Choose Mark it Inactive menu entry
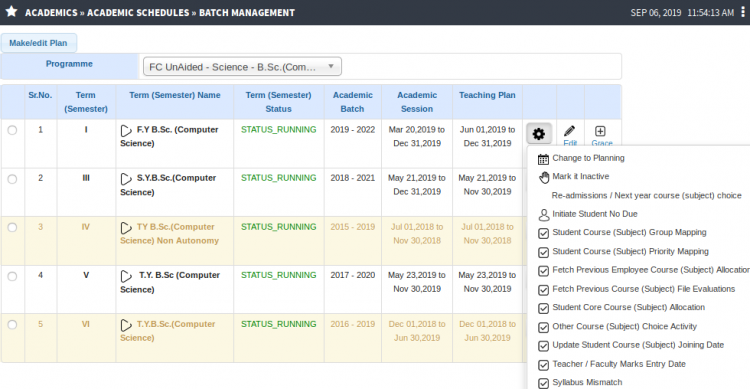 click(581, 176)
